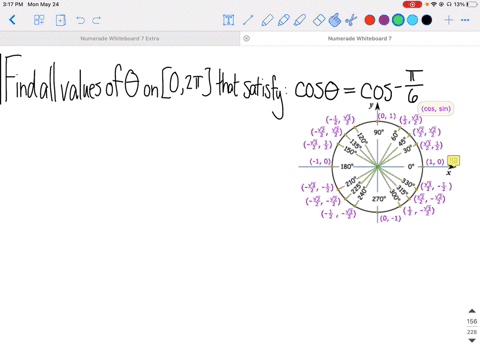Image resolution: width=480 pixels, height=360 pixels.
Task: Select the scissors cut tool
Action: (x=351, y=20)
